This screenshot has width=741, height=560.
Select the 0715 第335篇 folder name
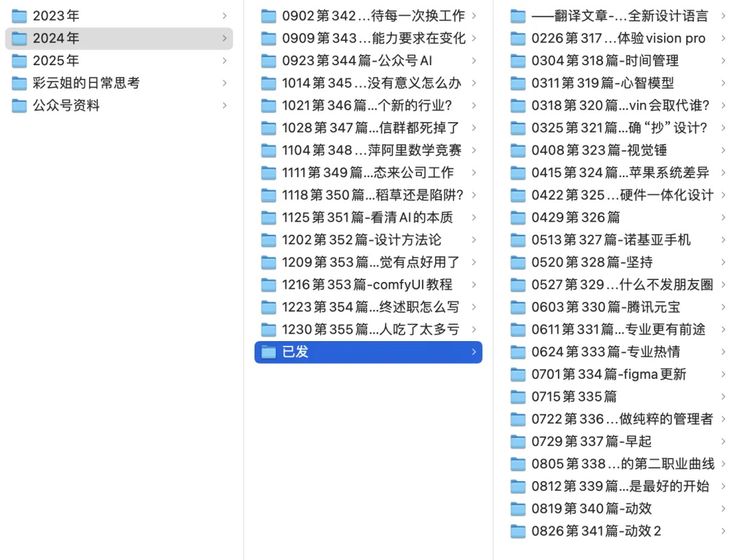(574, 397)
